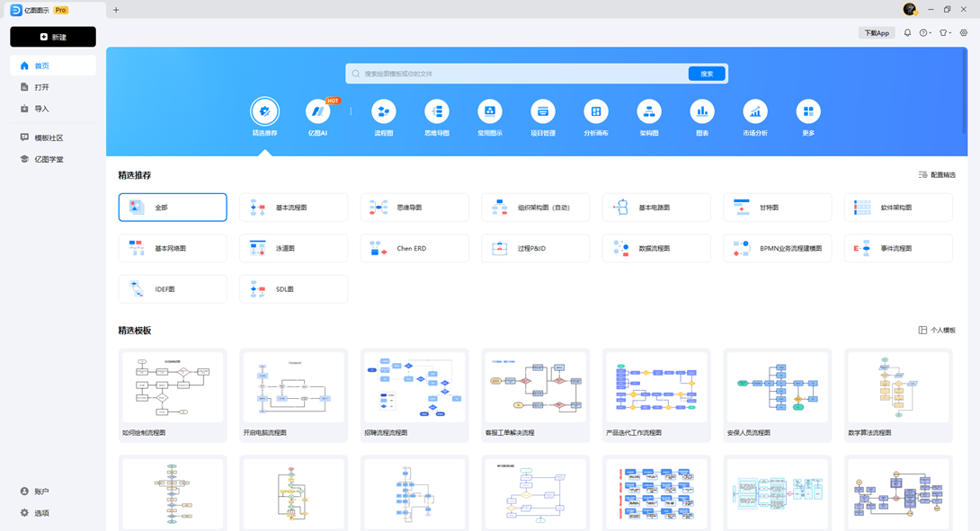The height and width of the screenshot is (531, 980).
Task: Expand the skin theme shirt dropdown
Action: pyautogui.click(x=945, y=33)
